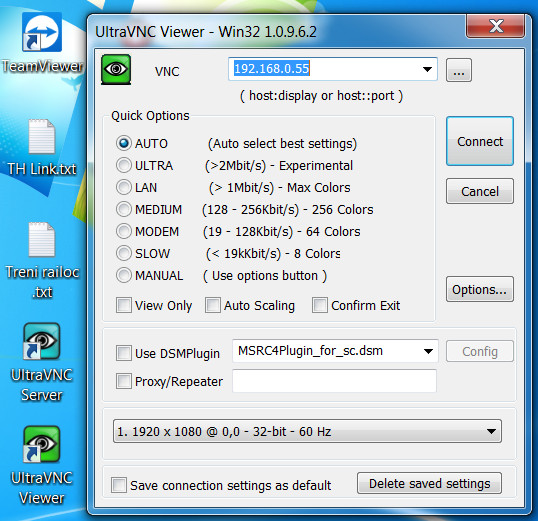Click "(< 19kKbit/s) - 8 Colors" description
Screen dimensions: 538x521
[273, 254]
